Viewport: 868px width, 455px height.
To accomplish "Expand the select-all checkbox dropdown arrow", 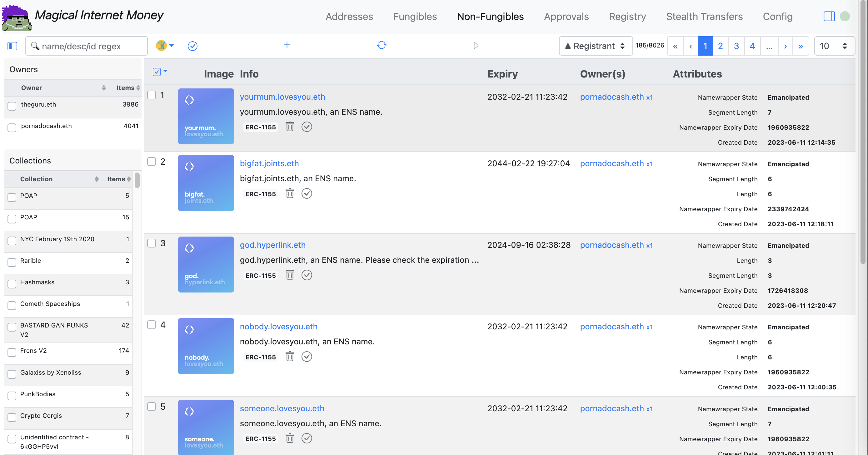I will coord(166,71).
